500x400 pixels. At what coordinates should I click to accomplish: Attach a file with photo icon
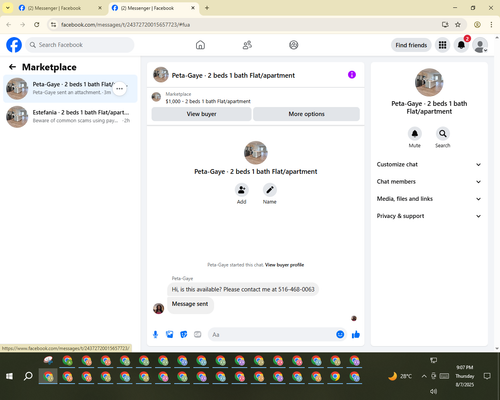click(169, 334)
